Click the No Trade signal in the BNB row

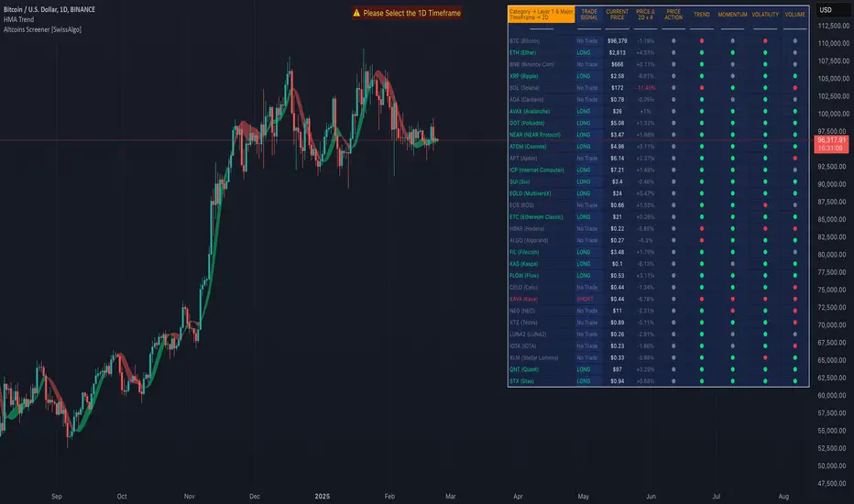click(x=587, y=64)
